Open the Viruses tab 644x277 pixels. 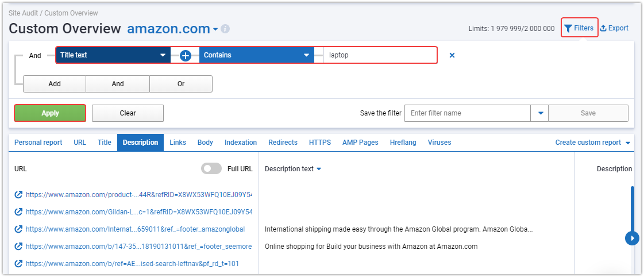pos(439,142)
